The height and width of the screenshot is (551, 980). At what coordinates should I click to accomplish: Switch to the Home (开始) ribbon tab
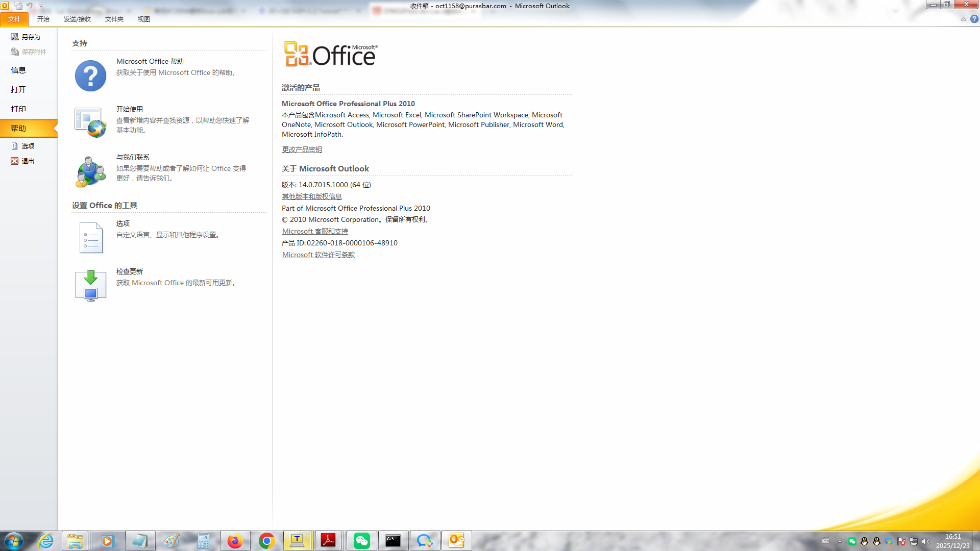(x=43, y=19)
